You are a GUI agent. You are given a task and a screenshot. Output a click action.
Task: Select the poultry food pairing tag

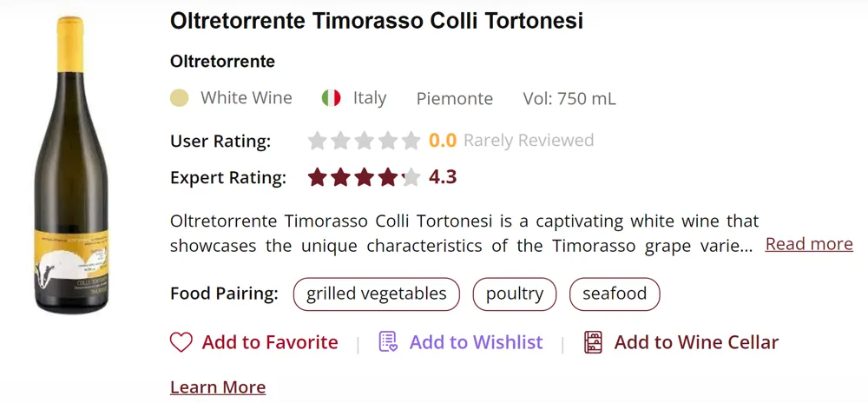point(515,294)
